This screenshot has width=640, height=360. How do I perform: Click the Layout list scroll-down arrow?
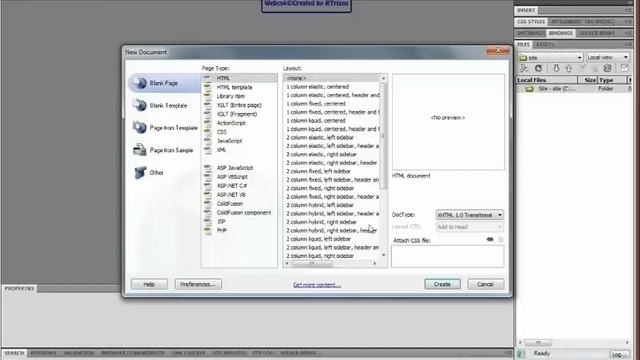coord(383,255)
